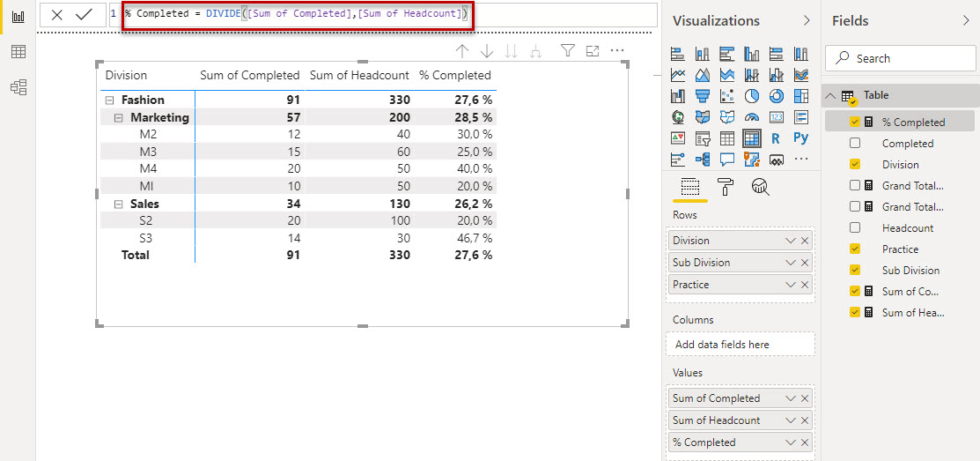
Task: Select the Slicer visual
Action: pyautogui.click(x=703, y=138)
